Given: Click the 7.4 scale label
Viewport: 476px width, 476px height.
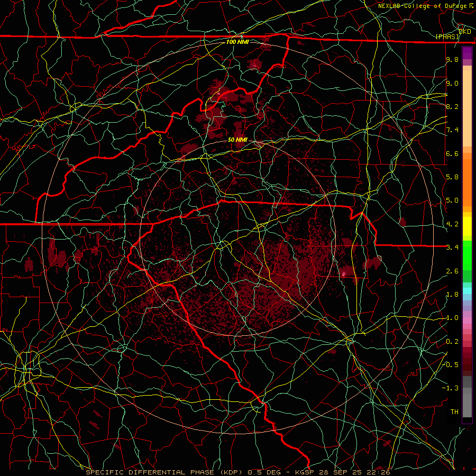Looking at the screenshot, I should click(x=452, y=130).
